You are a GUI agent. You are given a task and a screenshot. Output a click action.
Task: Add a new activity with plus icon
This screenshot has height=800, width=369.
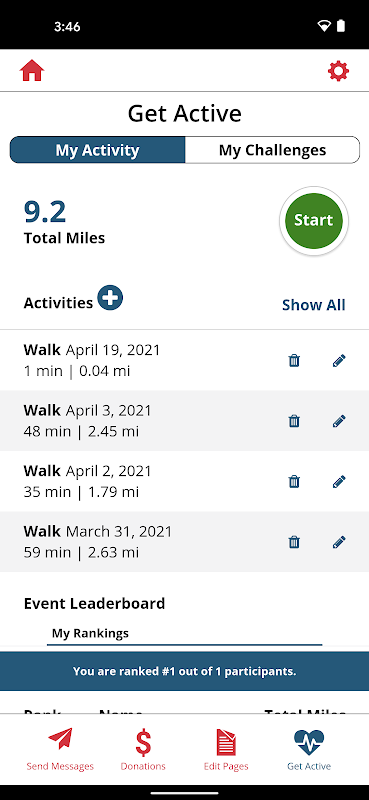110,298
